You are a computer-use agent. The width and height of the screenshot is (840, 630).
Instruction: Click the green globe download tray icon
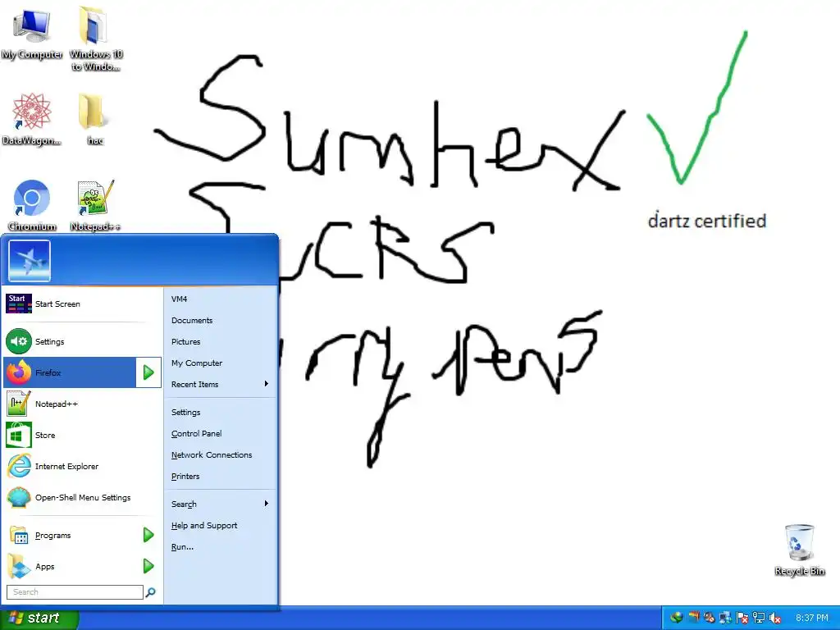point(677,618)
